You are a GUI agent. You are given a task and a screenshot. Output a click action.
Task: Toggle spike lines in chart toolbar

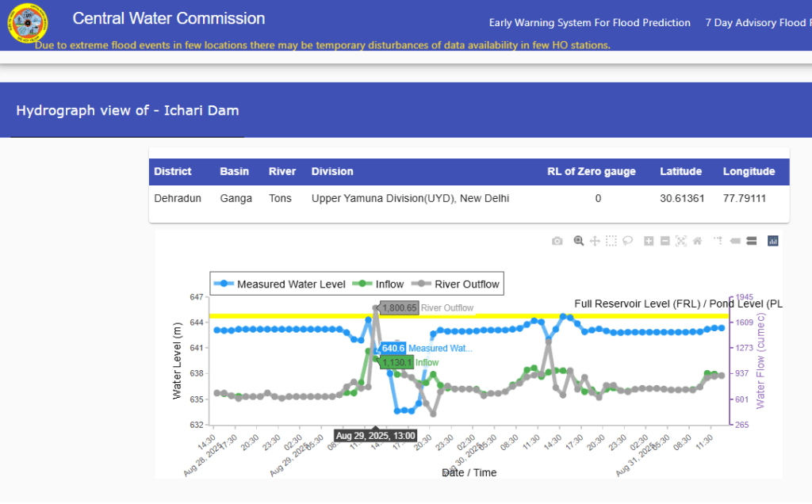(718, 241)
